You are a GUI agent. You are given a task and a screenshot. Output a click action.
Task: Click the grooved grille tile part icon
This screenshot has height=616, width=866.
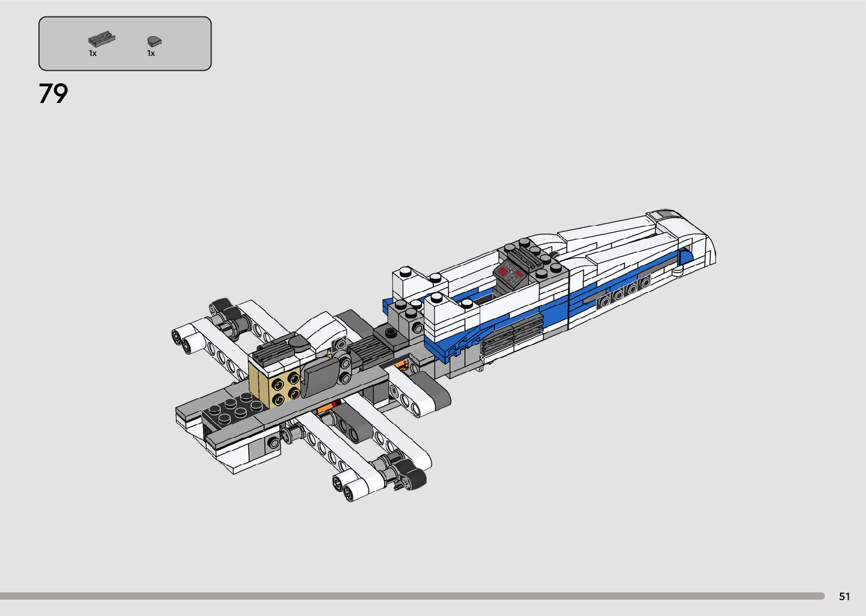point(102,39)
